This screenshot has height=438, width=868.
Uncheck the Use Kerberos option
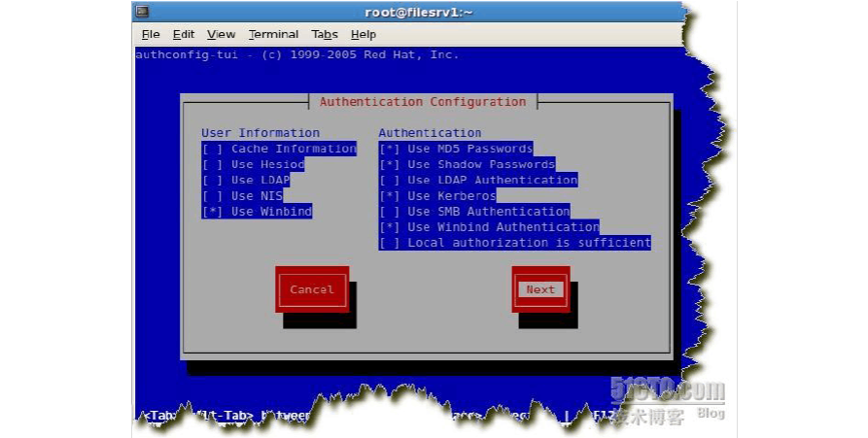(390, 195)
